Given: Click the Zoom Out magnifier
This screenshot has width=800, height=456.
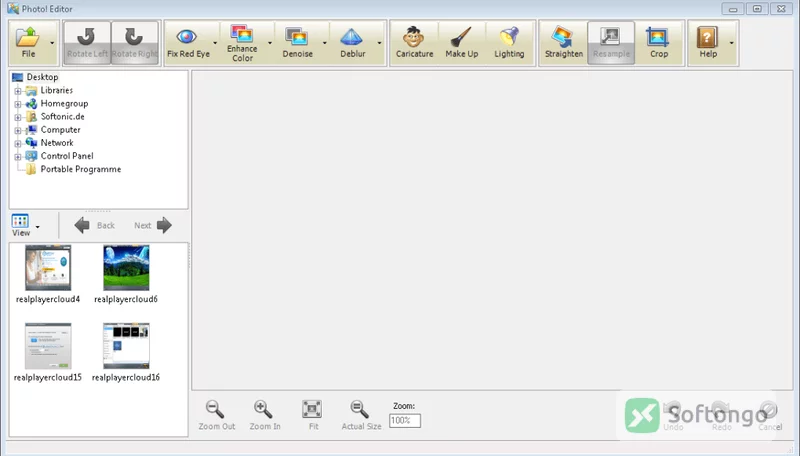Looking at the screenshot, I should pos(216,415).
